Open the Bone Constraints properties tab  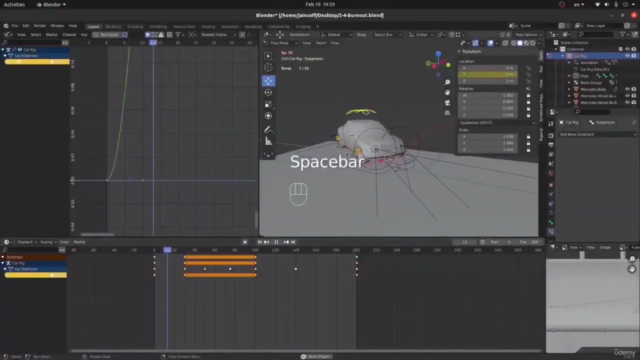click(551, 232)
